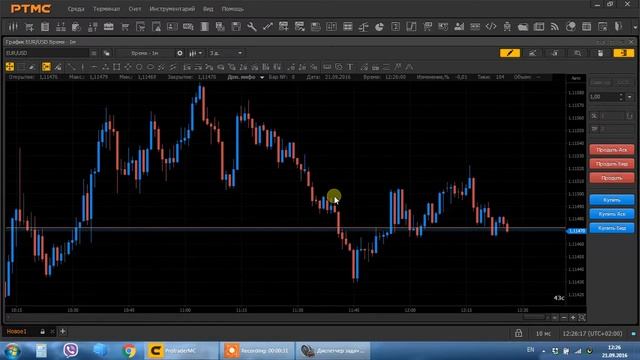The width and height of the screenshot is (640, 360).
Task: Select the circle drawing tool
Action: [139, 67]
